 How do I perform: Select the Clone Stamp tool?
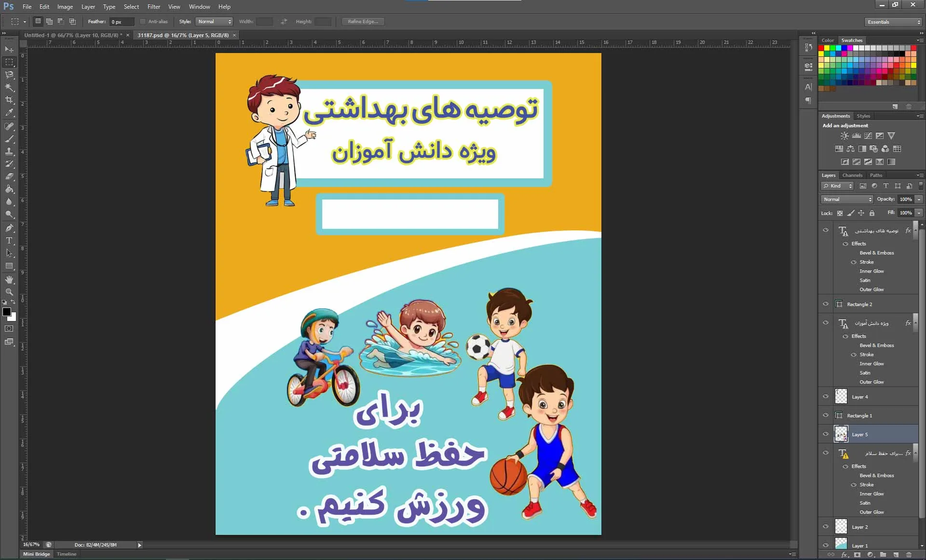pos(9,151)
